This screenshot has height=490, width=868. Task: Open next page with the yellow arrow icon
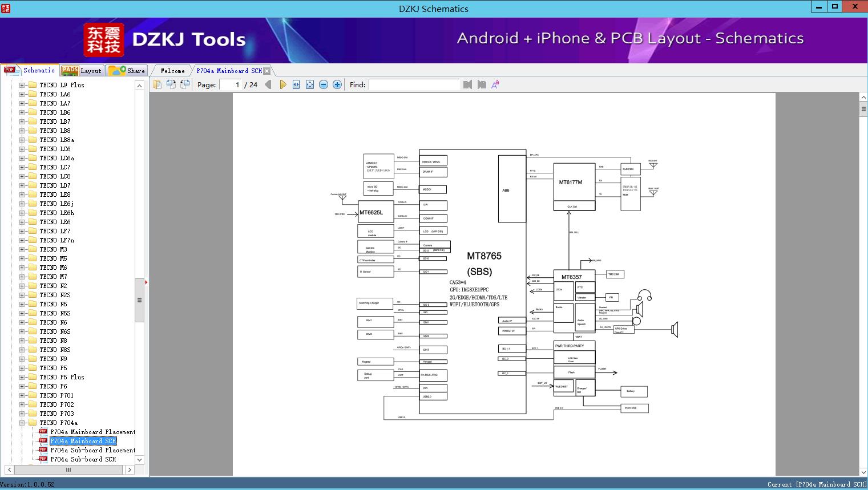[284, 84]
